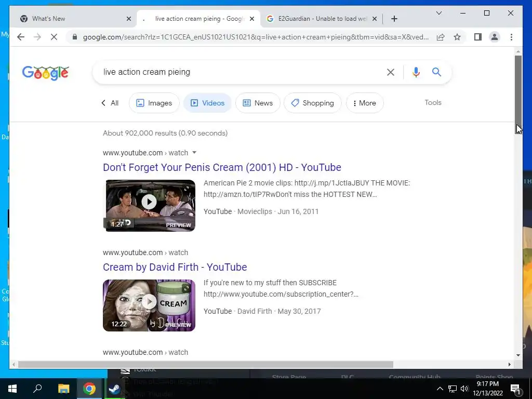Open the taskbar clock and date

point(487,389)
